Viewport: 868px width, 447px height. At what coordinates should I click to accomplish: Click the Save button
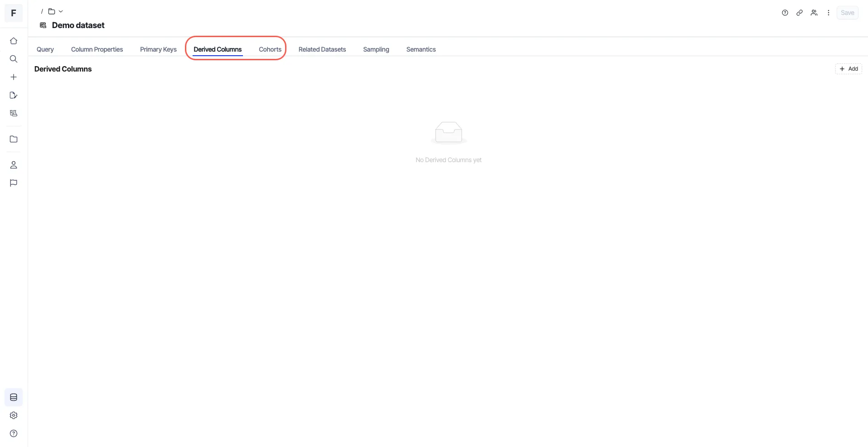pyautogui.click(x=848, y=13)
